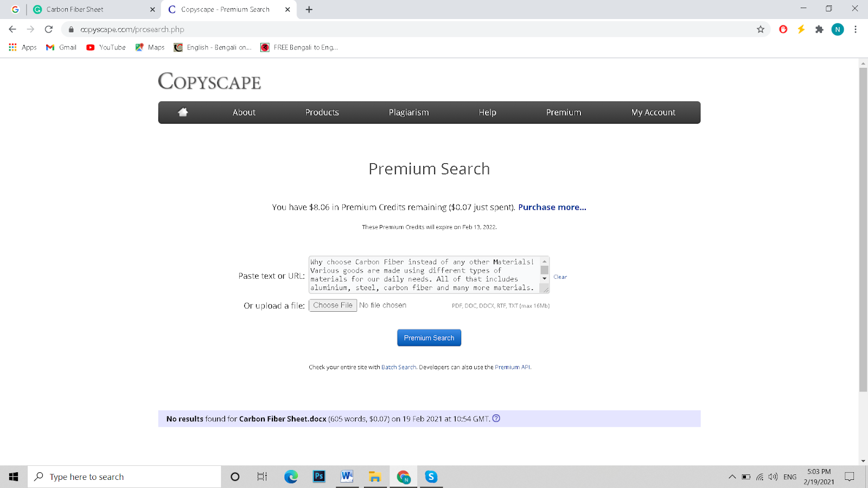Open the Products menu
The height and width of the screenshot is (488, 868).
322,112
